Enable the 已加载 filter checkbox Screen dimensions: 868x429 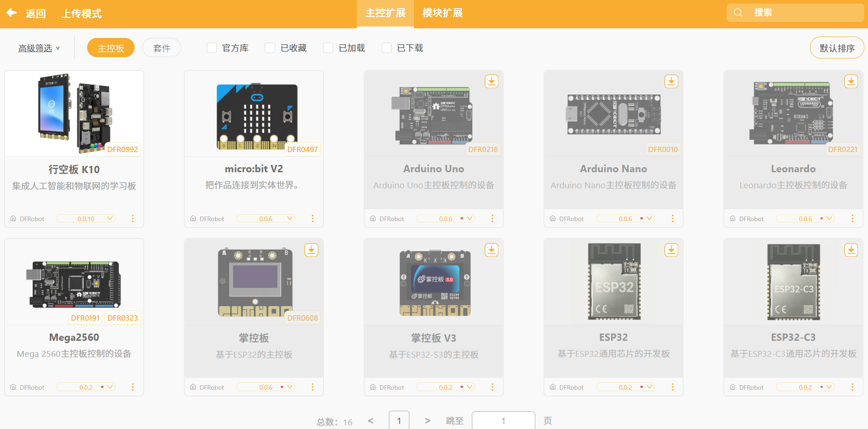click(x=328, y=48)
